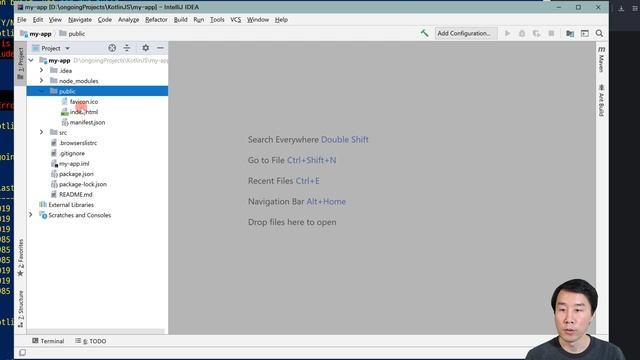The height and width of the screenshot is (360, 640).
Task: Open the Refactor menu
Action: point(156,20)
